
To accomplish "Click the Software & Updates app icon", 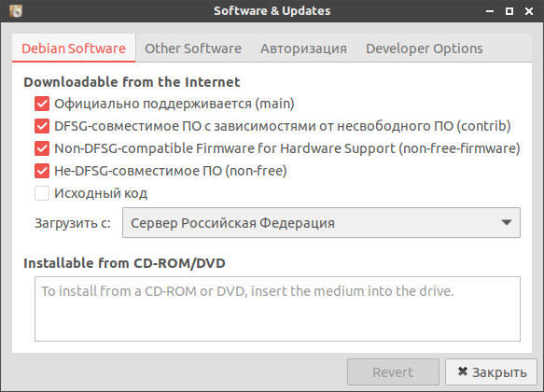I will click(x=16, y=11).
